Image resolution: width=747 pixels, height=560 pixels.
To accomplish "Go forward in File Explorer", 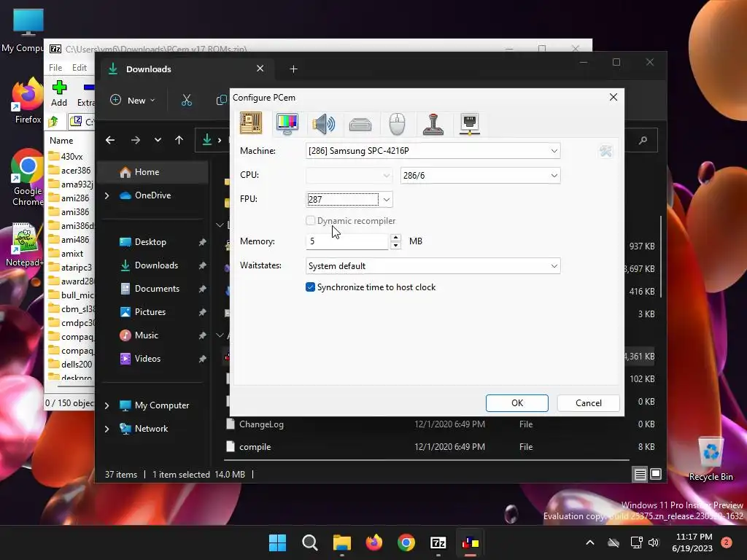I will click(135, 140).
